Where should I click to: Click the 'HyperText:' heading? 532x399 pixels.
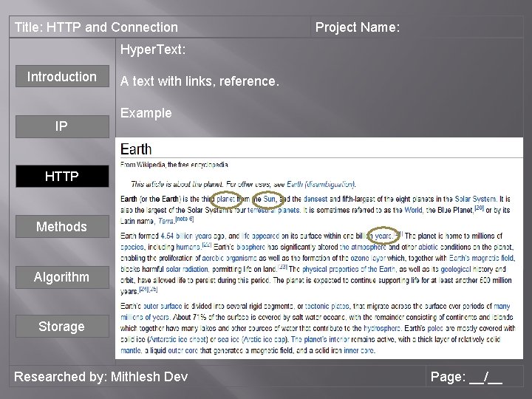pyautogui.click(x=153, y=50)
